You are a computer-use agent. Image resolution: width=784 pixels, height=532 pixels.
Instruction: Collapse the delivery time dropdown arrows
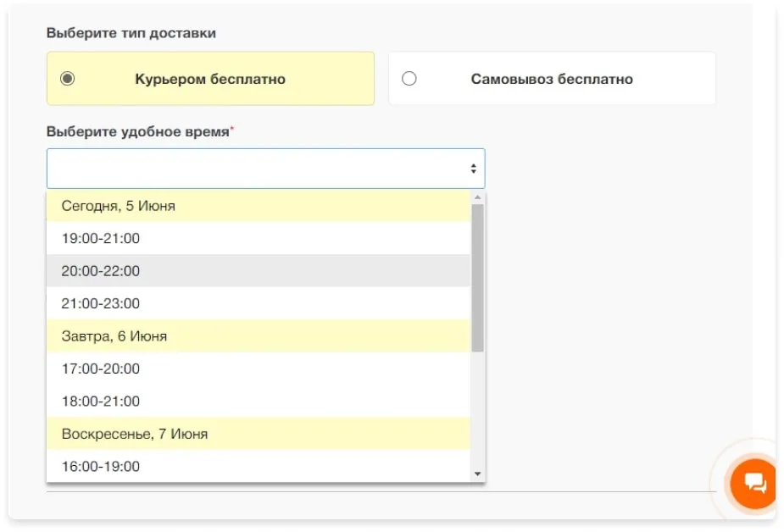473,169
